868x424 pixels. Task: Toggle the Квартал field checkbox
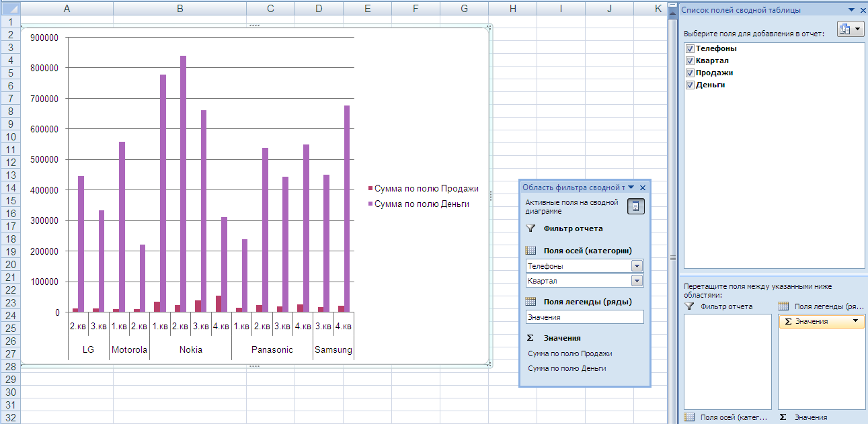pyautogui.click(x=690, y=61)
